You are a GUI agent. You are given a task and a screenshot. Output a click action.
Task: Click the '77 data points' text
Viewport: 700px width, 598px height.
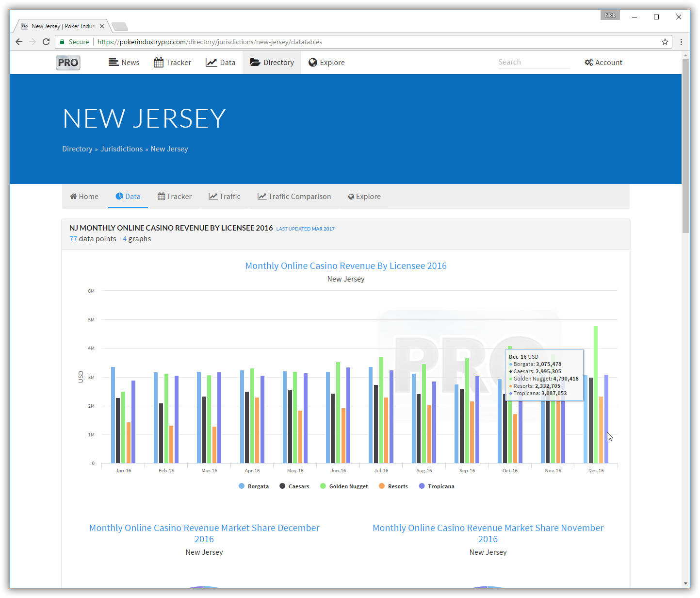point(93,239)
